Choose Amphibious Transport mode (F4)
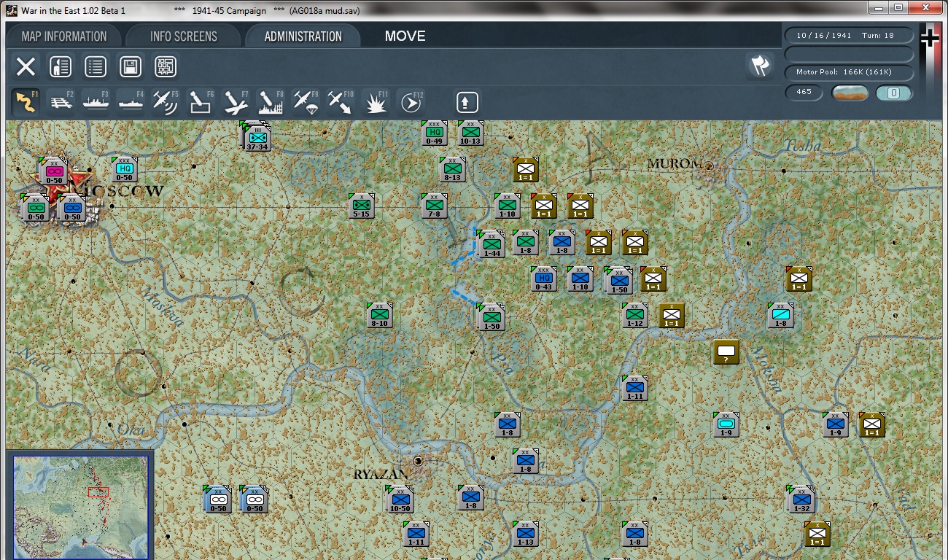This screenshot has width=948, height=560. coord(131,102)
